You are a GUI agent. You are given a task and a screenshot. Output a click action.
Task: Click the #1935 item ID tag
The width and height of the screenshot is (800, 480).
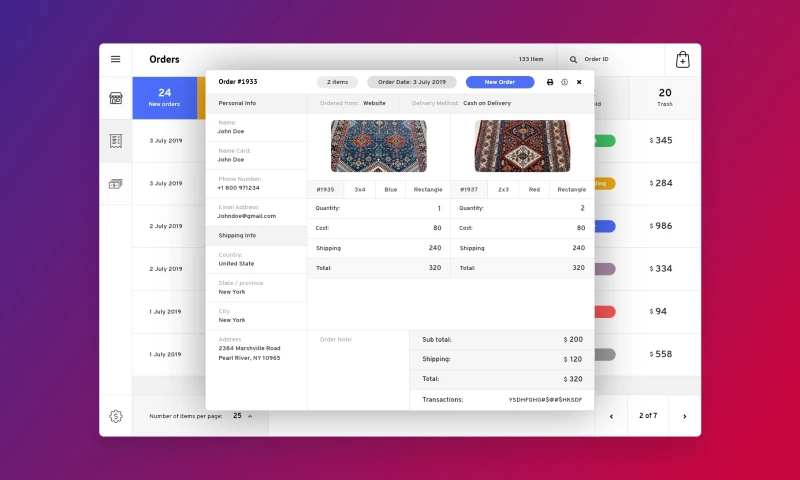pos(326,190)
